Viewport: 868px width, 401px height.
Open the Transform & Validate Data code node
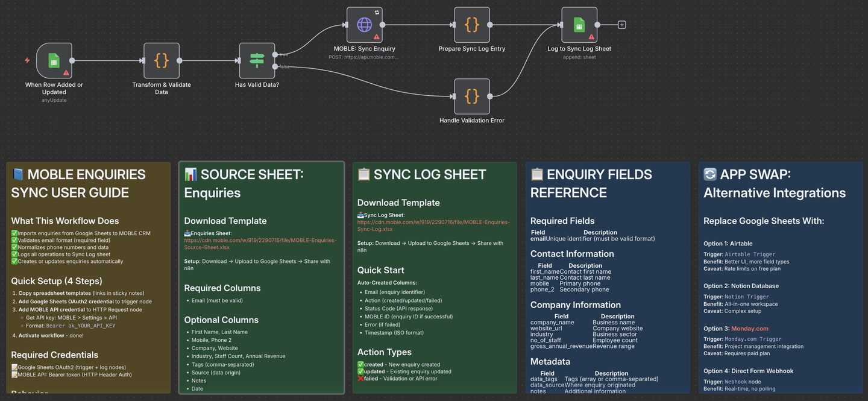tap(161, 60)
